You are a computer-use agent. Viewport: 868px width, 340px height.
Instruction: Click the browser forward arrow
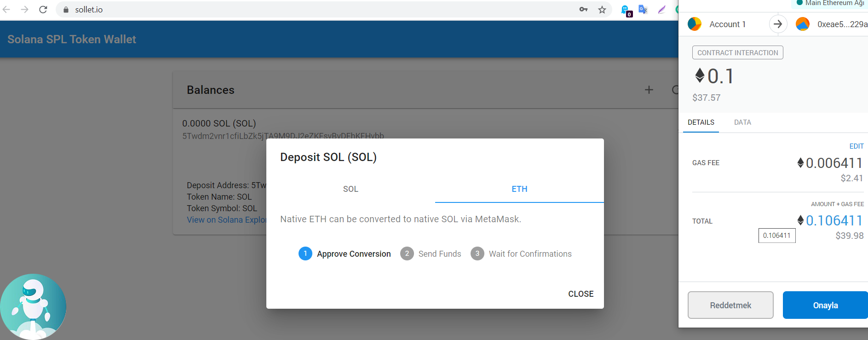[25, 9]
